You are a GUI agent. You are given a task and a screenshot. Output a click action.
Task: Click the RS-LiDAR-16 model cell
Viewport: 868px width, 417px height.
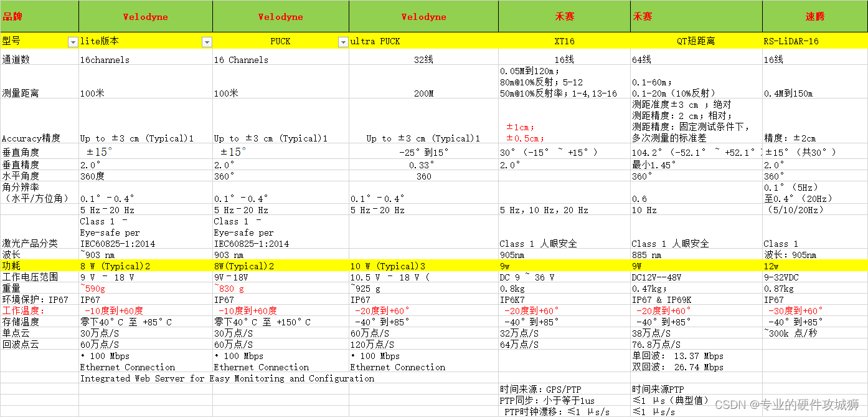(x=814, y=41)
